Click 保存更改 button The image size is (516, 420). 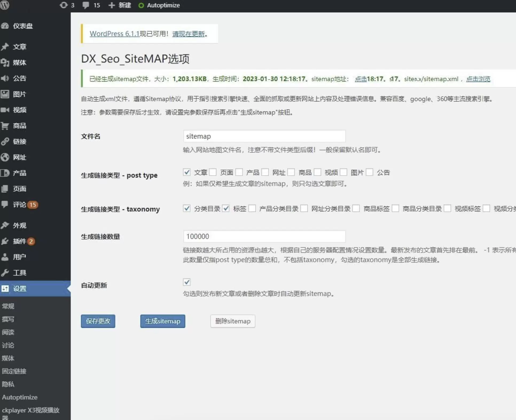coord(98,321)
